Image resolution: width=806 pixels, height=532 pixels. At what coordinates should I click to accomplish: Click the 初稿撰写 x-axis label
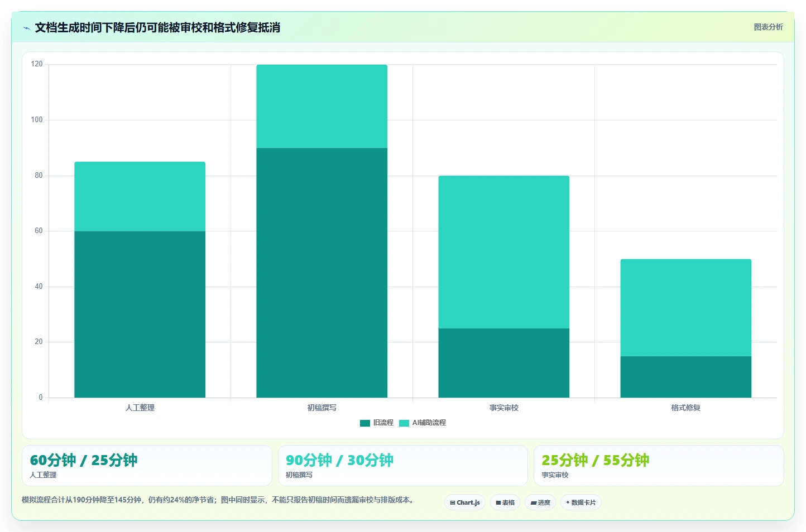tap(322, 408)
